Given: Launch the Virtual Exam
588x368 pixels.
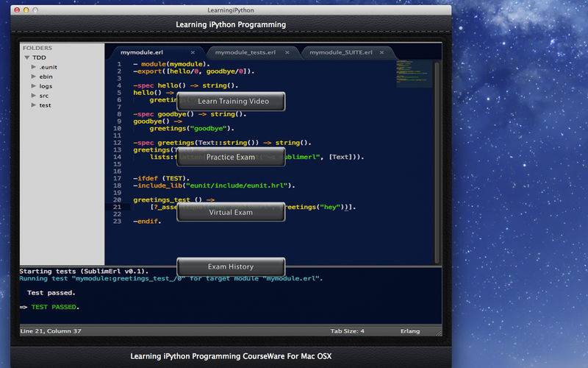Looking at the screenshot, I should [x=231, y=212].
